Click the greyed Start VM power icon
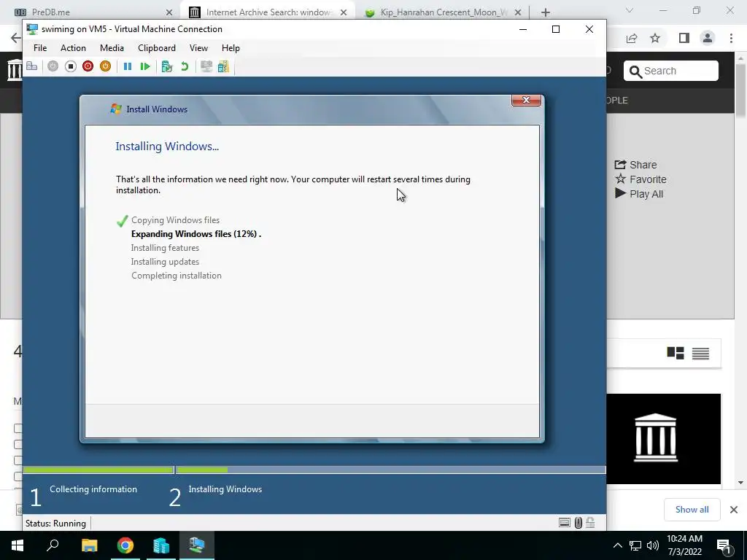The height and width of the screenshot is (560, 747). pyautogui.click(x=53, y=66)
